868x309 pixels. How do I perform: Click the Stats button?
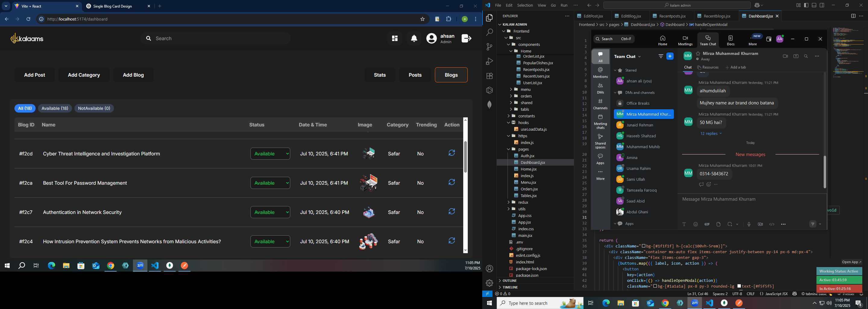[380, 75]
